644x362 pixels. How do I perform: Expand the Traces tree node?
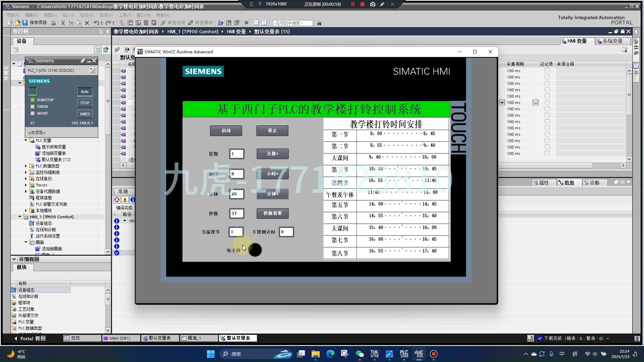(26, 185)
